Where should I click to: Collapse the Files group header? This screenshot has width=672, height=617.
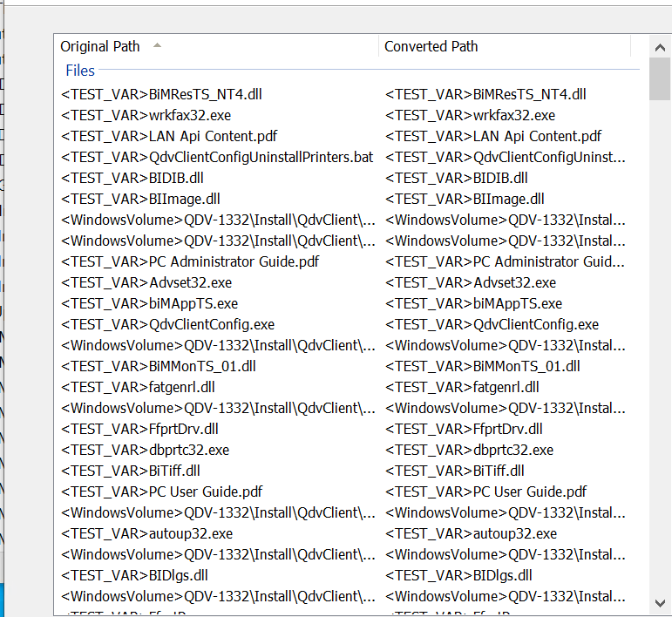click(x=80, y=71)
